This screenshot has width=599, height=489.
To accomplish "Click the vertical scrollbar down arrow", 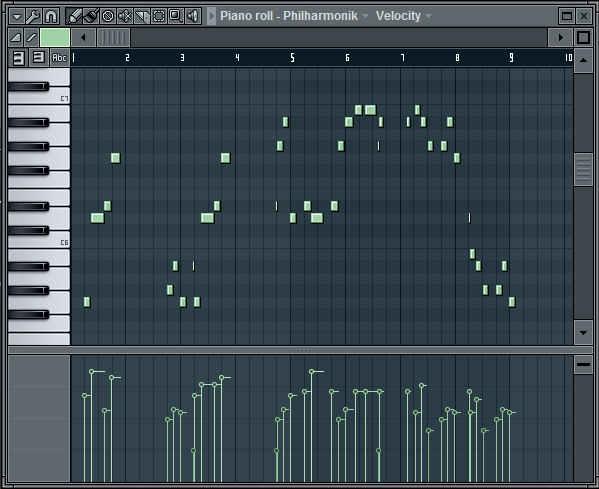I will (x=583, y=332).
